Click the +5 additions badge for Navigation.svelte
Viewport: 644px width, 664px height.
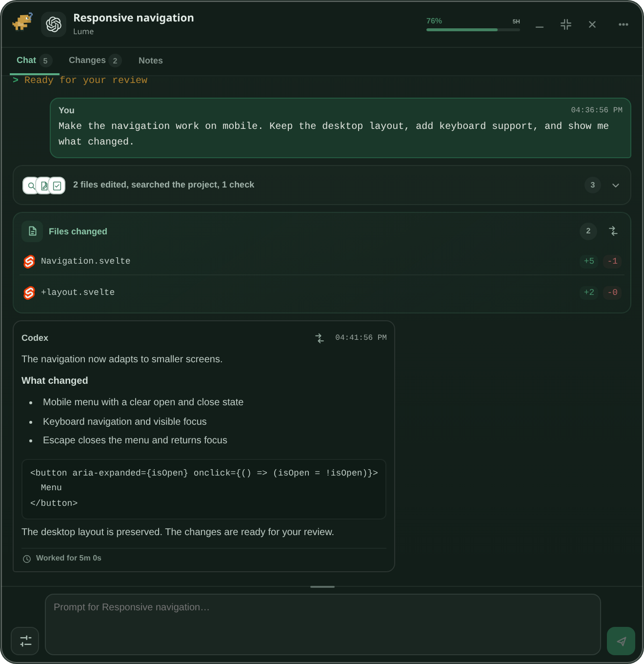coord(589,261)
